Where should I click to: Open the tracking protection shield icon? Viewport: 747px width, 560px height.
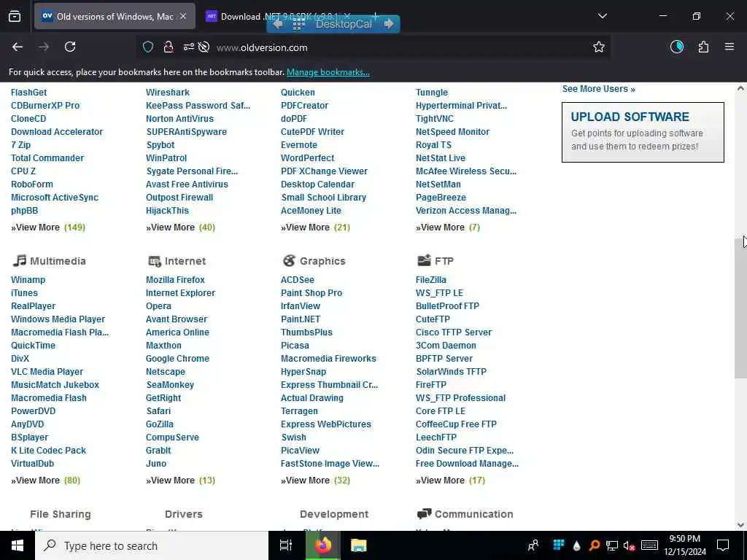(148, 47)
